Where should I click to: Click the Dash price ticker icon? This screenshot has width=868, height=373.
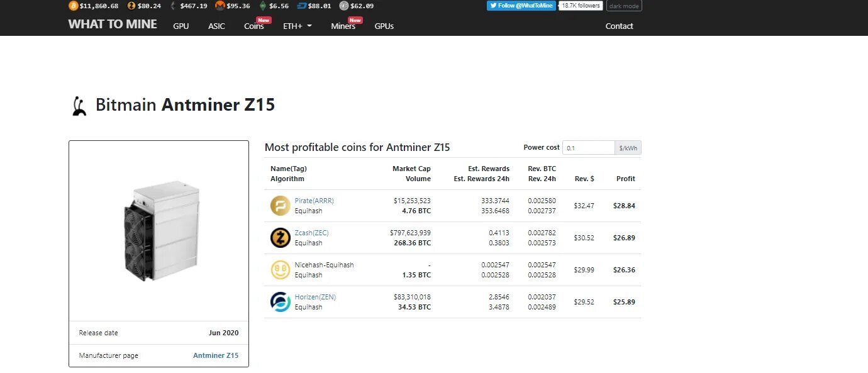301,6
